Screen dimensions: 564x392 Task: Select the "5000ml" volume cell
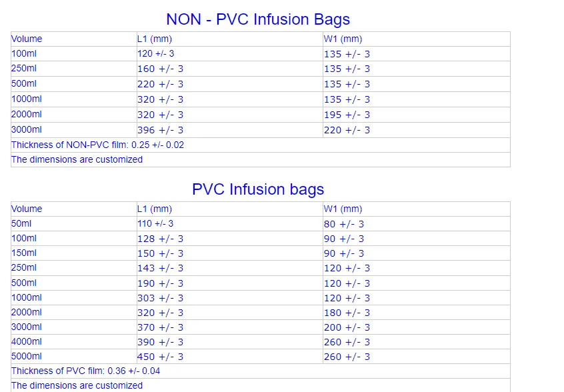tap(27, 357)
